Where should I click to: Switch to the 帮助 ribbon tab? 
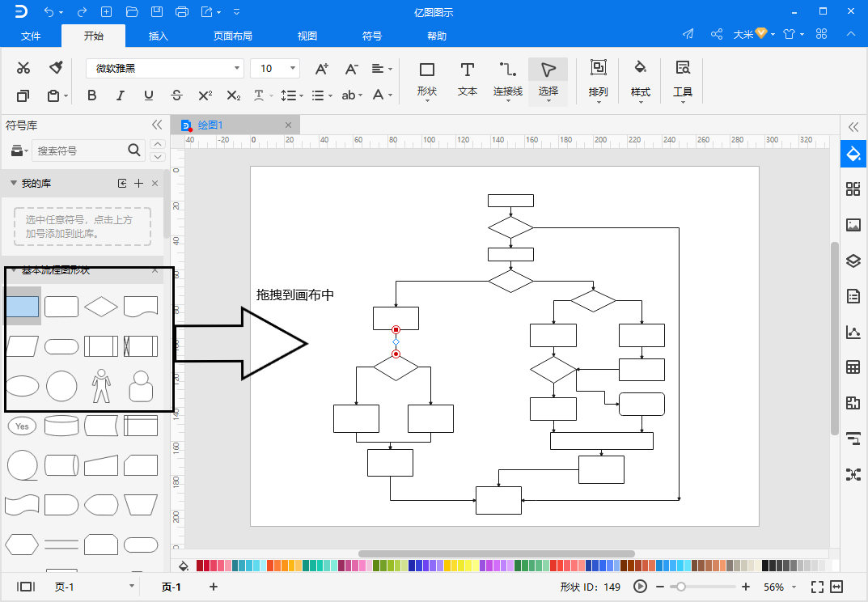(437, 36)
